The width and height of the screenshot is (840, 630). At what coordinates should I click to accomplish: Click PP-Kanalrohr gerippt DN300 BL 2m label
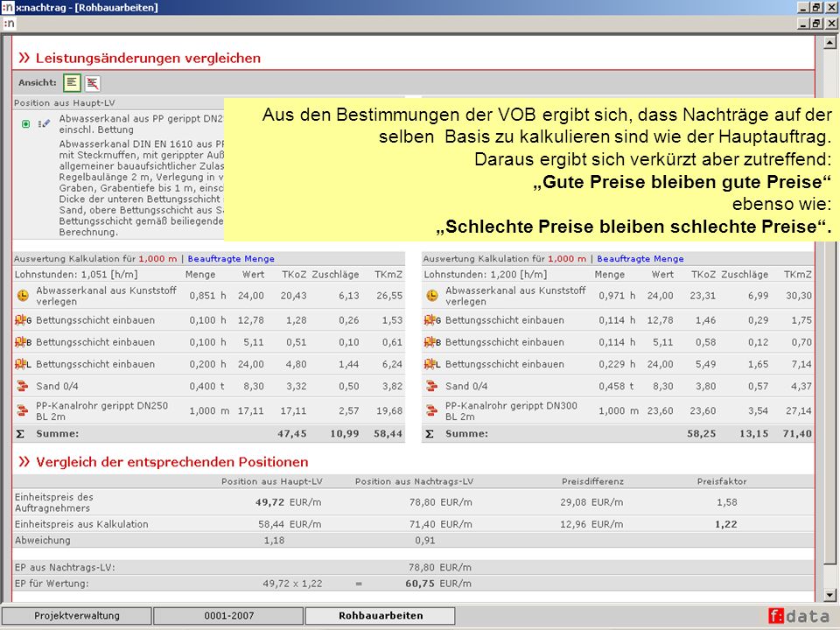click(x=511, y=411)
